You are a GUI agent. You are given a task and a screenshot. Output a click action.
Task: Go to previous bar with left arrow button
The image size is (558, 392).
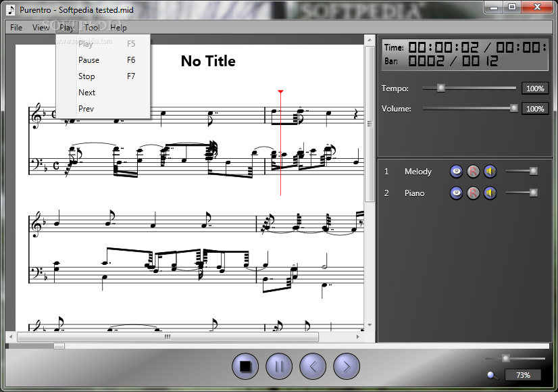pyautogui.click(x=313, y=366)
